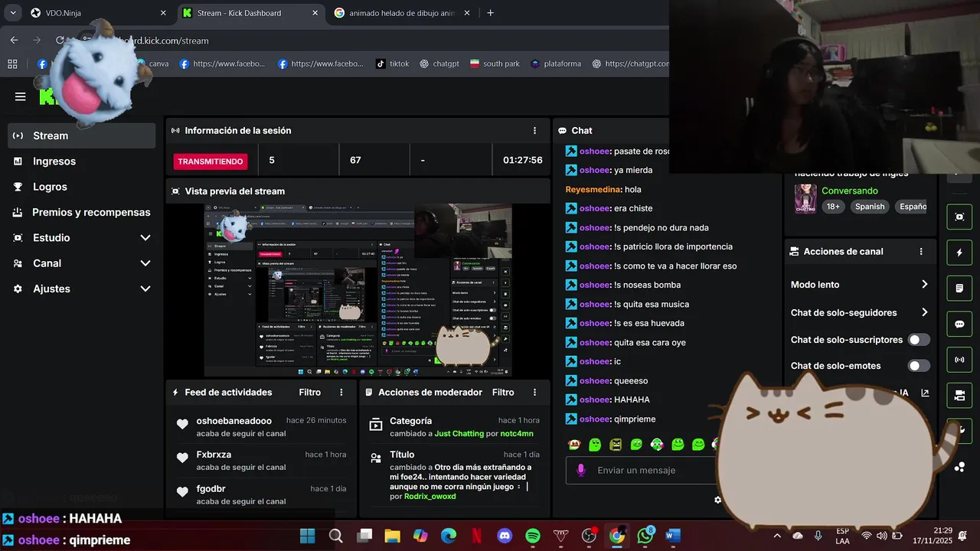Open three-dot menu of Acciones de moderador
Viewport: 980px width, 551px height.
pyautogui.click(x=534, y=392)
